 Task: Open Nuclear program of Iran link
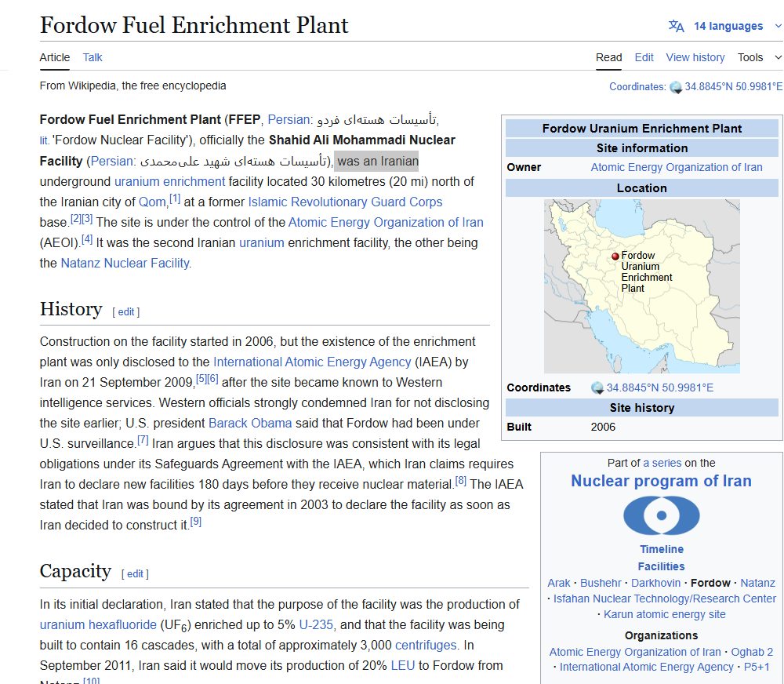661,481
